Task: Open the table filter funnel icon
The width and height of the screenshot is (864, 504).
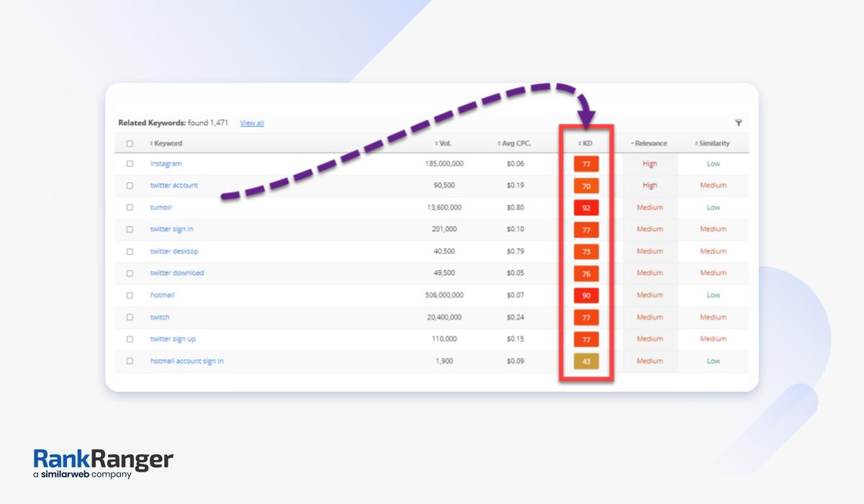Action: [739, 123]
